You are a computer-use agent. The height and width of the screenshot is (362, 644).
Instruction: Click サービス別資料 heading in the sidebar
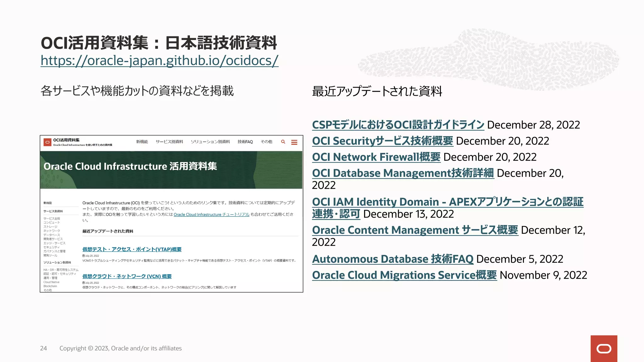(x=53, y=211)
